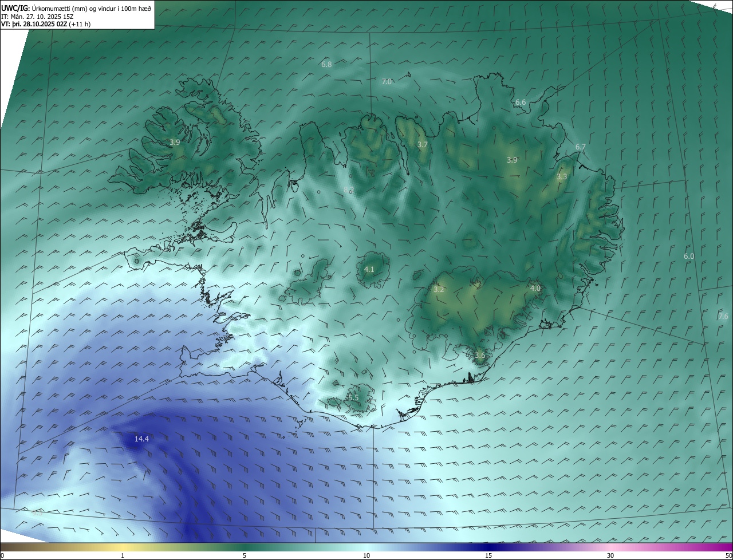The image size is (733, 560).
Task: Select the dark blue 15 mark on the colorbar
Action: (x=488, y=555)
